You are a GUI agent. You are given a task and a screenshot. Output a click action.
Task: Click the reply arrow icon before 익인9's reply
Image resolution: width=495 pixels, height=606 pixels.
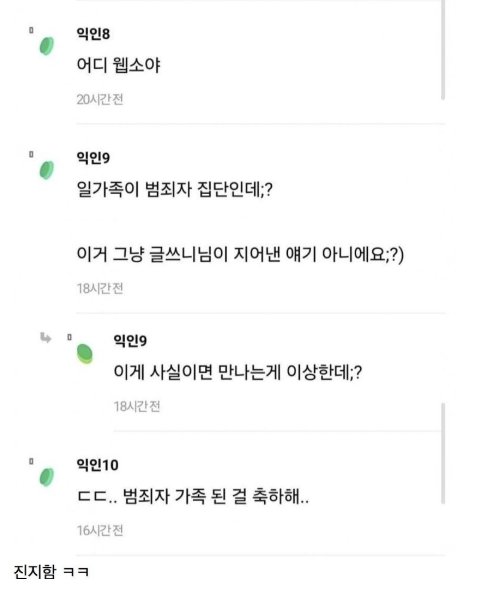click(46, 338)
